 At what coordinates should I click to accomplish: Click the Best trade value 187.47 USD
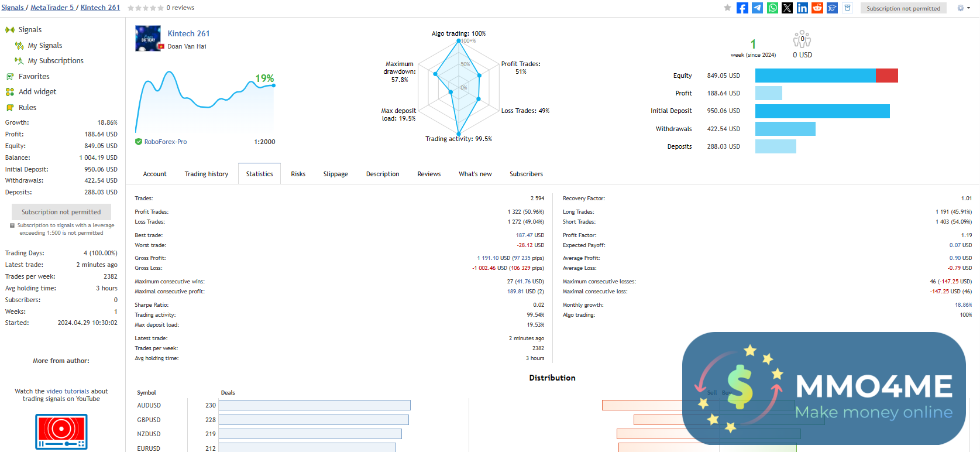click(530, 235)
